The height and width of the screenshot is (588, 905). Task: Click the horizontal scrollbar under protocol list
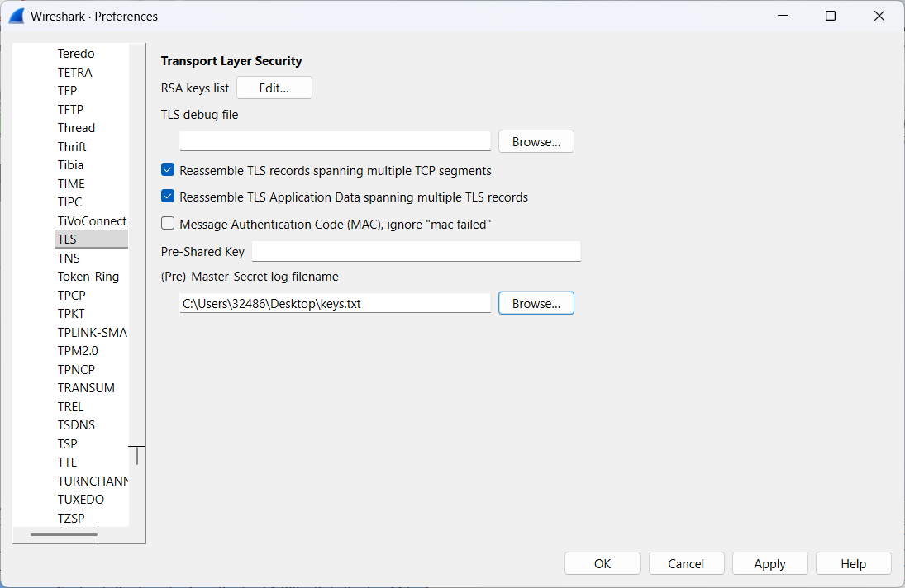click(x=64, y=535)
